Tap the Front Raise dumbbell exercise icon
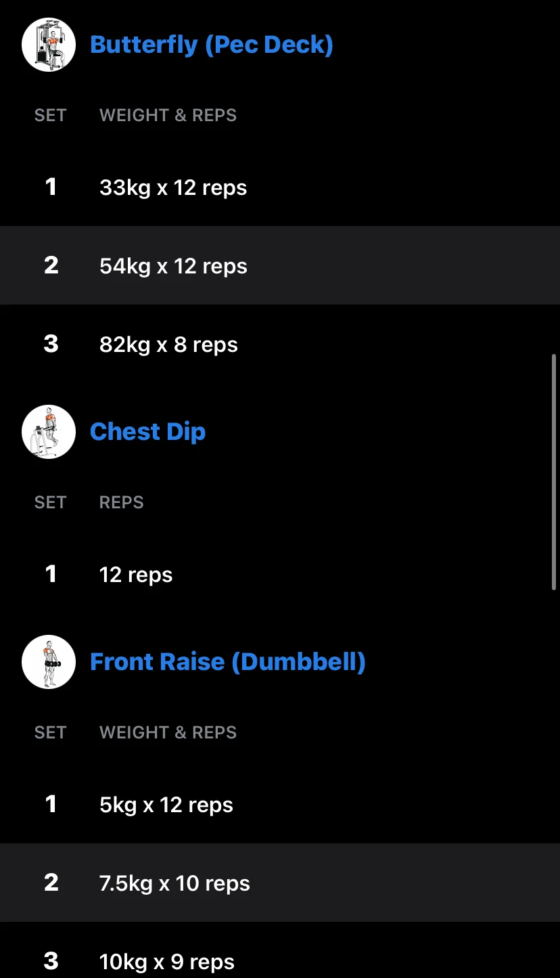 tap(49, 662)
